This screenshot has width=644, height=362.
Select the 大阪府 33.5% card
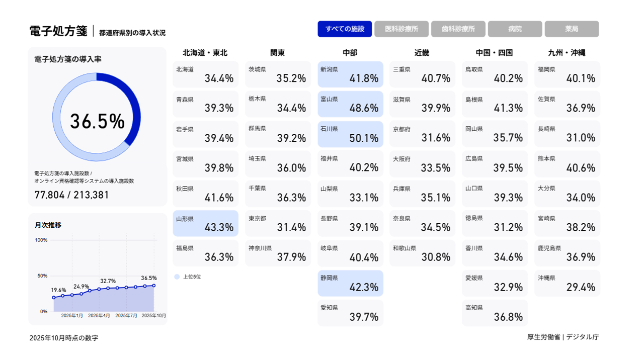point(422,164)
